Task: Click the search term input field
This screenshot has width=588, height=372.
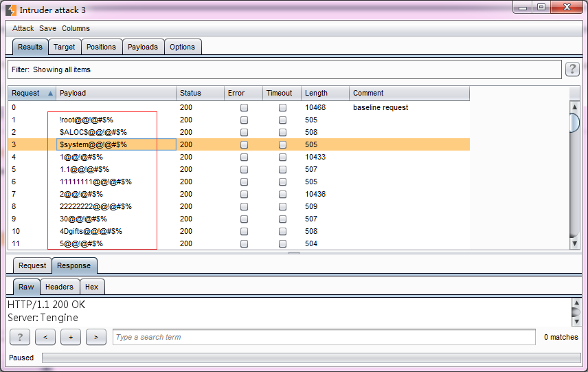Action: coord(324,337)
